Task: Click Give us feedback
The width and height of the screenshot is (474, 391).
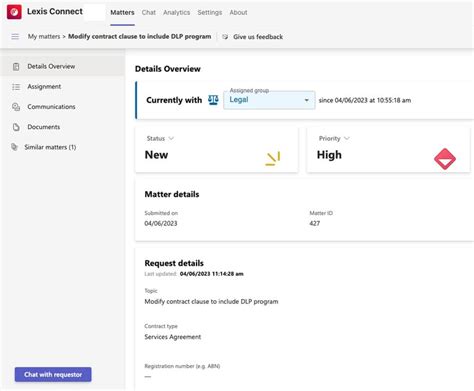Action: pos(258,37)
